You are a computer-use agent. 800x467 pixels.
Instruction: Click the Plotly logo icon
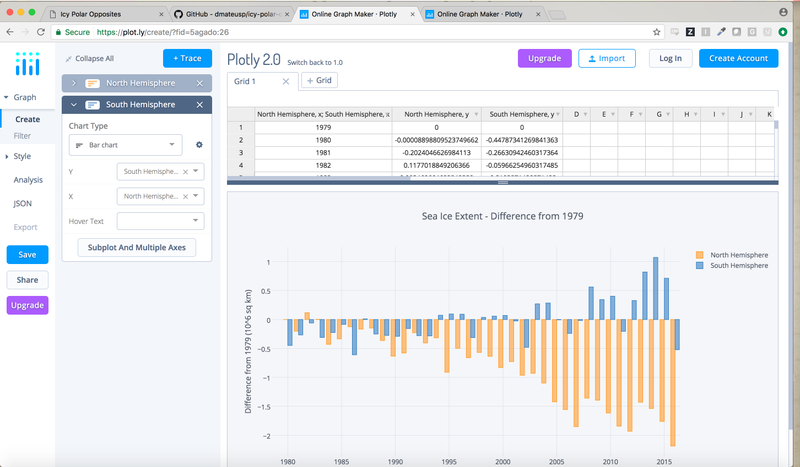[27, 62]
